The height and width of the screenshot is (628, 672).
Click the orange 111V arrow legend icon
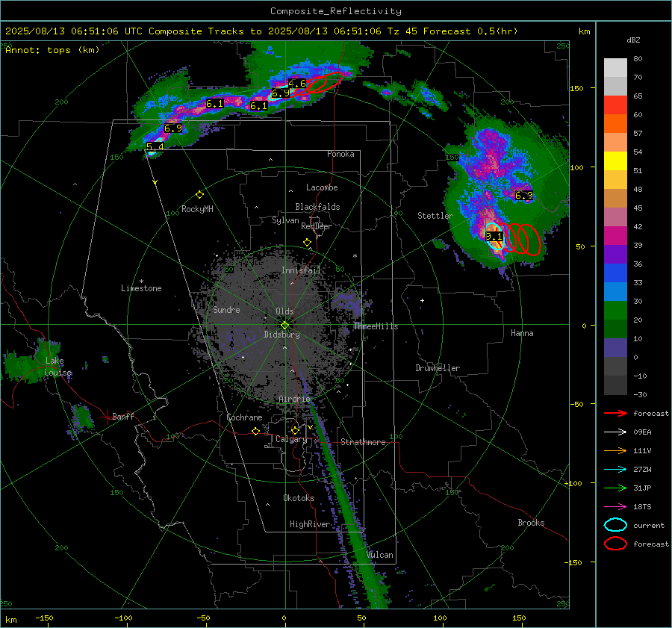(x=615, y=450)
